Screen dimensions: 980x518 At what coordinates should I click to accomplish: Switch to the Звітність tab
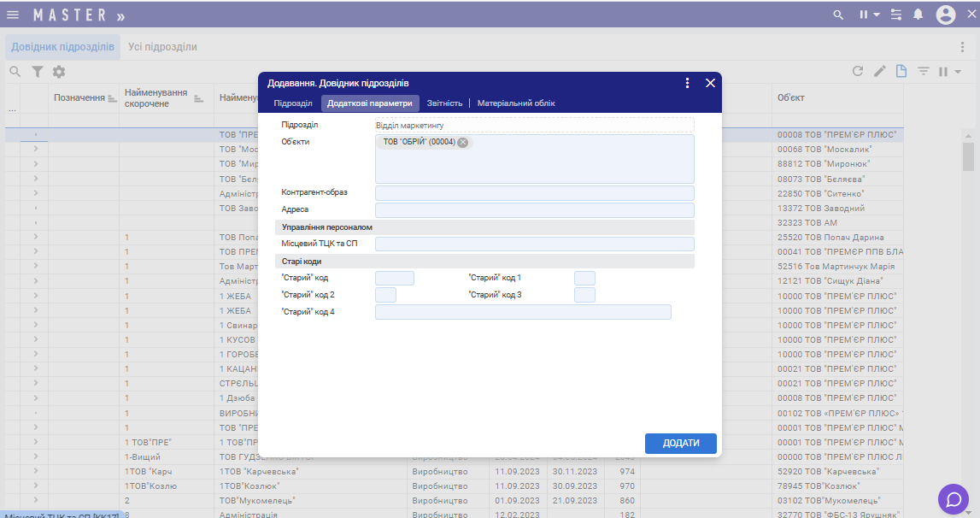(444, 103)
